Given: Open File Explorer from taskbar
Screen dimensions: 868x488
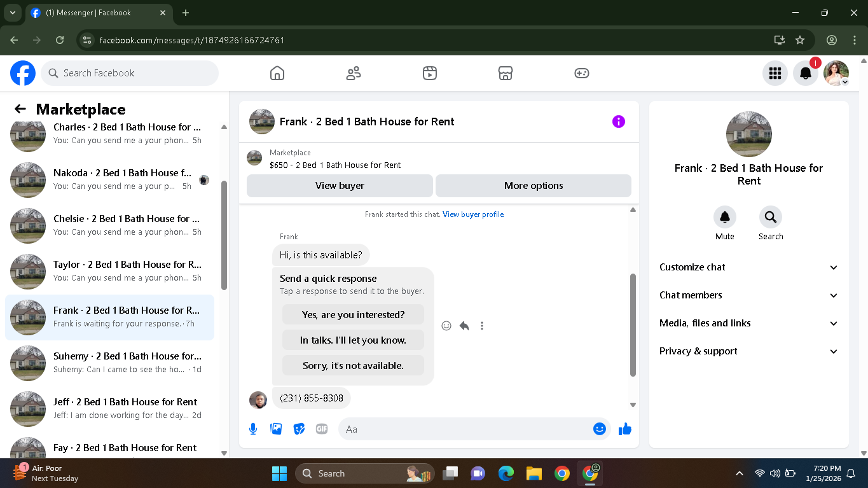Looking at the screenshot, I should [x=534, y=473].
